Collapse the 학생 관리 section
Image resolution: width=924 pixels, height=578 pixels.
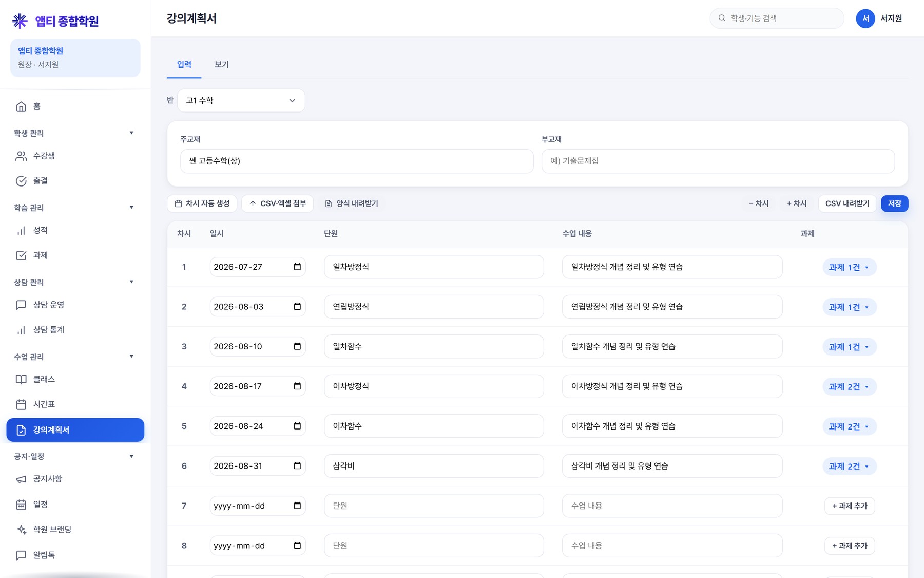click(x=131, y=133)
